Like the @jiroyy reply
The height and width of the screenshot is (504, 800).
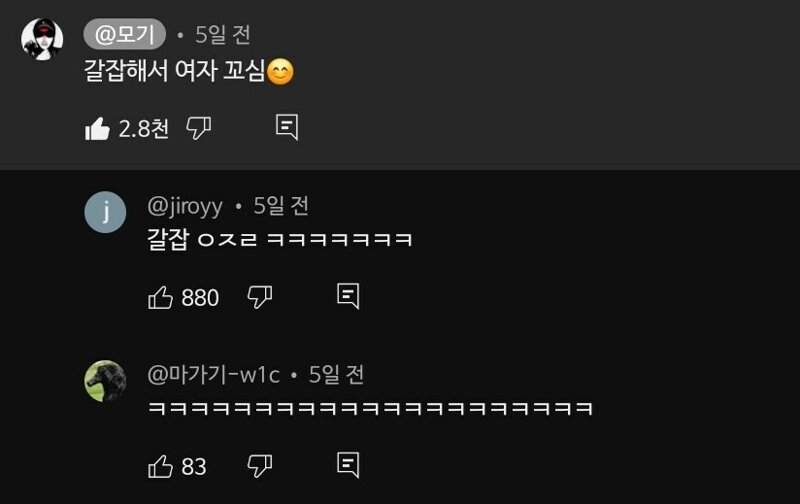click(x=160, y=297)
